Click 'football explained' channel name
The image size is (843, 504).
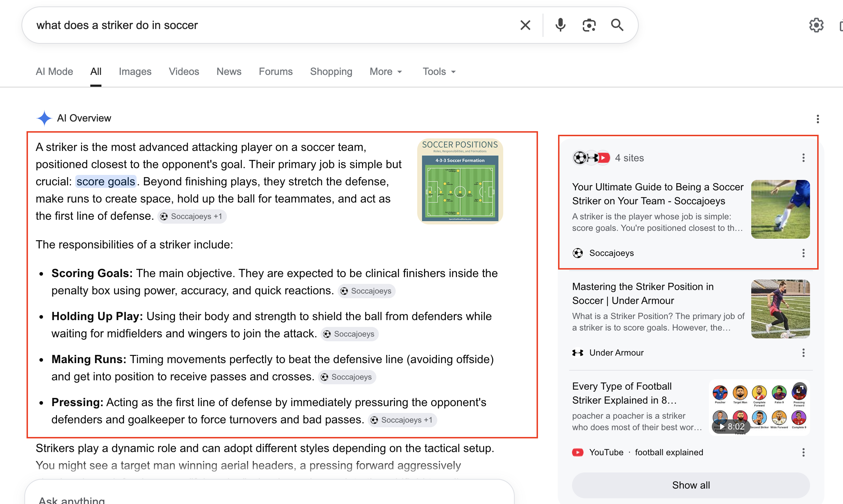[x=669, y=452]
